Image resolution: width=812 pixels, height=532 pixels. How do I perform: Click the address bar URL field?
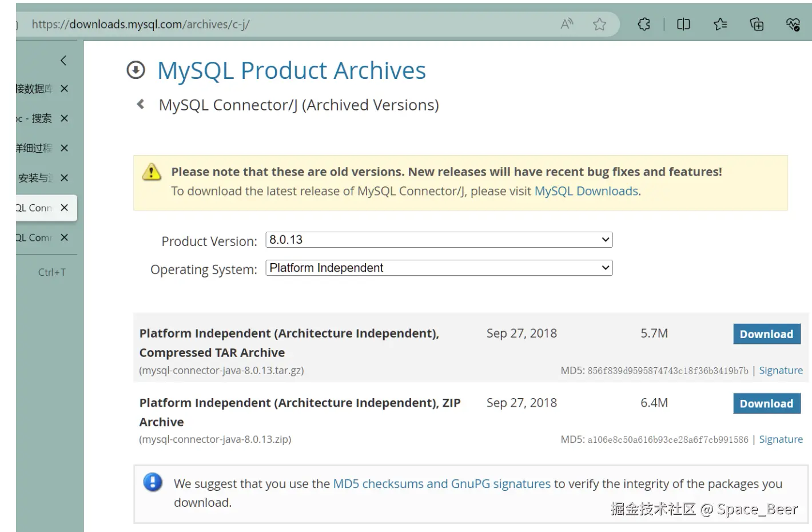tap(286, 24)
